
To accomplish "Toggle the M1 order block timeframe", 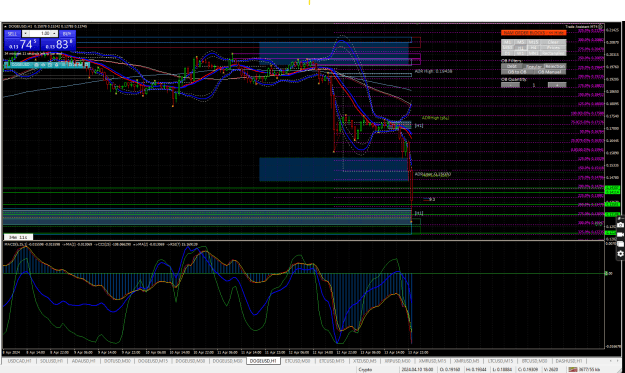I will pos(507,42).
